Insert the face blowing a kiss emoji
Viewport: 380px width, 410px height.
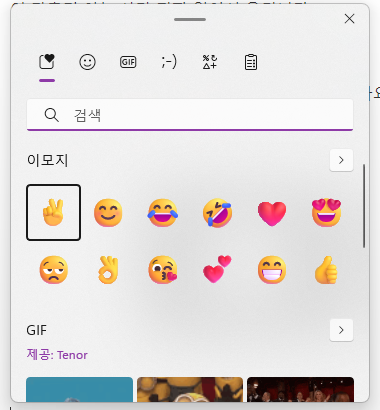pyautogui.click(x=163, y=270)
